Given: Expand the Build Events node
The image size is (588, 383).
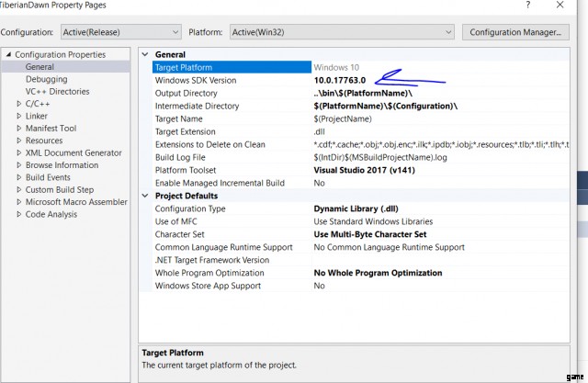Looking at the screenshot, I should [x=19, y=177].
